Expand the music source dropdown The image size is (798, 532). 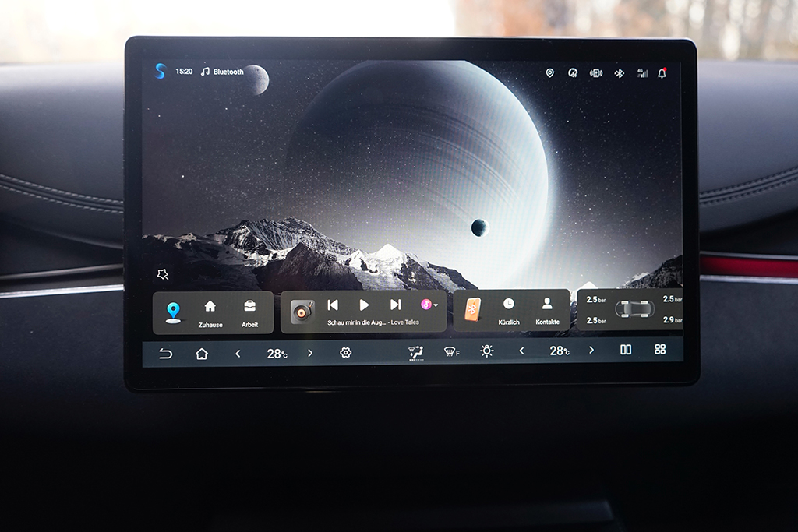pyautogui.click(x=429, y=305)
